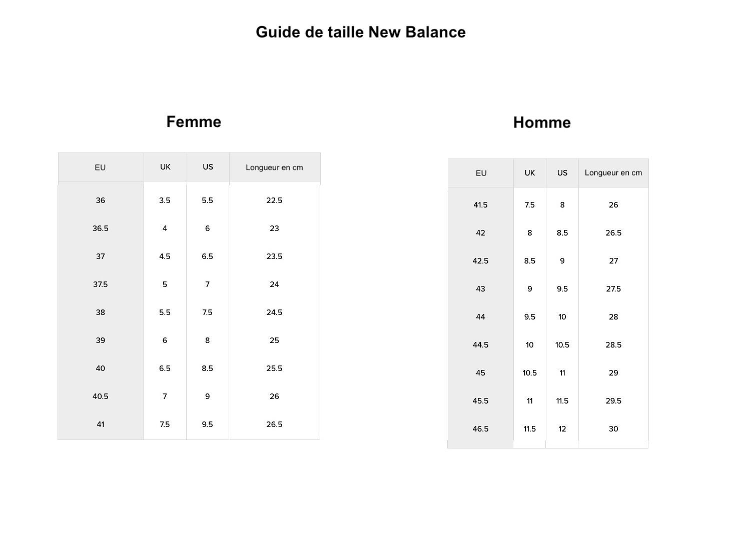Select EU size 46.5 in Homme table
The width and height of the screenshot is (756, 543).
point(480,429)
